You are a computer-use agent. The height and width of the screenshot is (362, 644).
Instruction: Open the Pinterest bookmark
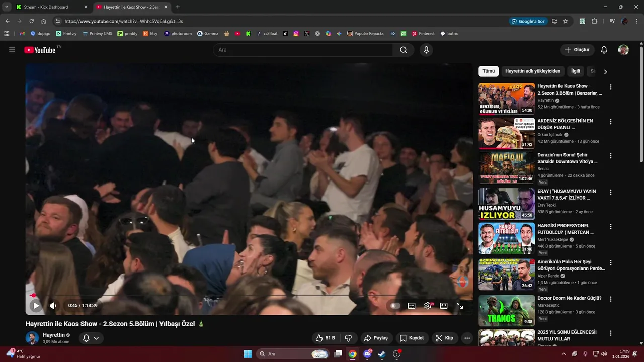pyautogui.click(x=423, y=34)
